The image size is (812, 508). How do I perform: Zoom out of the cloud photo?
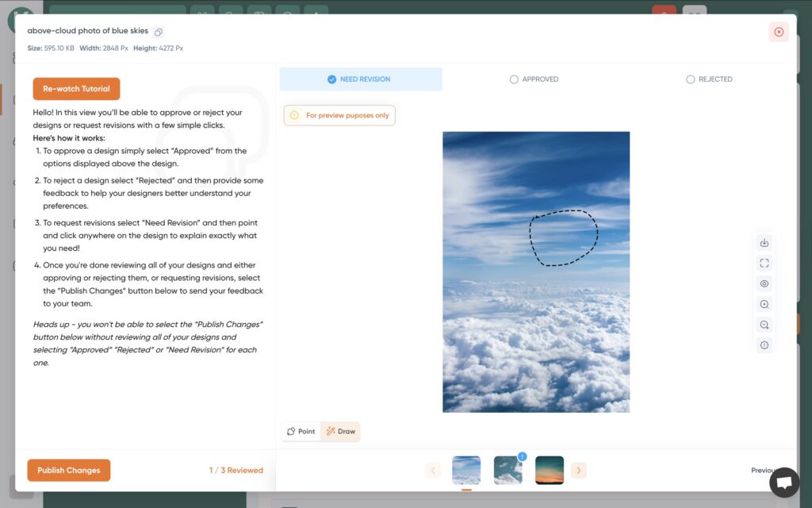point(764,325)
